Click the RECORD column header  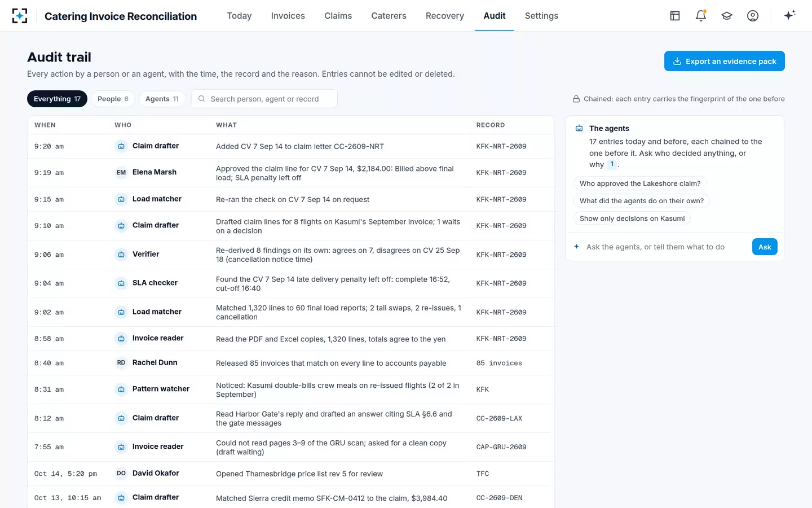pyautogui.click(x=491, y=125)
